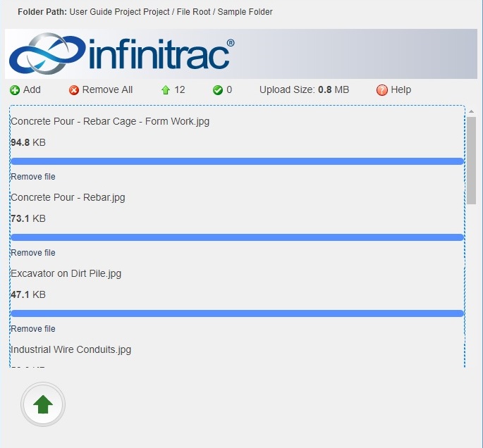Click the Remove All label

(107, 89)
